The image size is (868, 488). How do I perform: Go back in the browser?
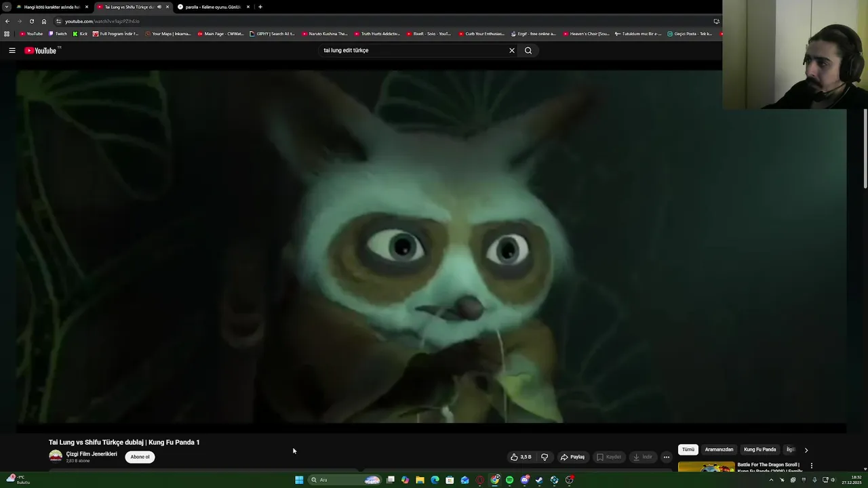[x=7, y=21]
